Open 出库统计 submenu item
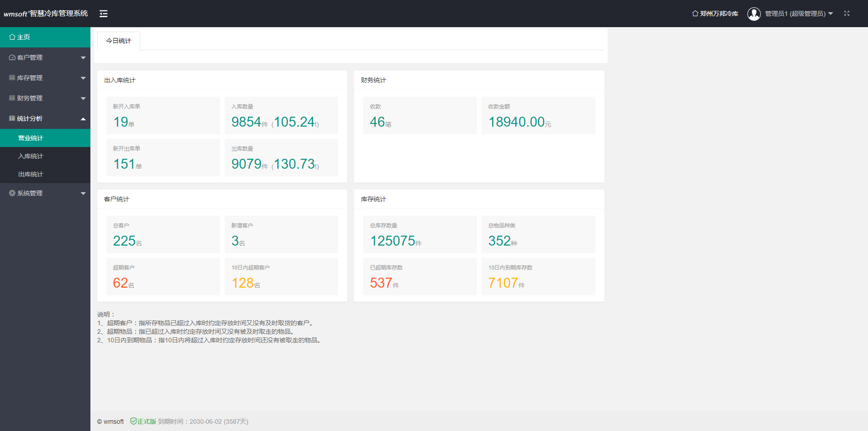This screenshot has width=868, height=431. click(x=45, y=174)
